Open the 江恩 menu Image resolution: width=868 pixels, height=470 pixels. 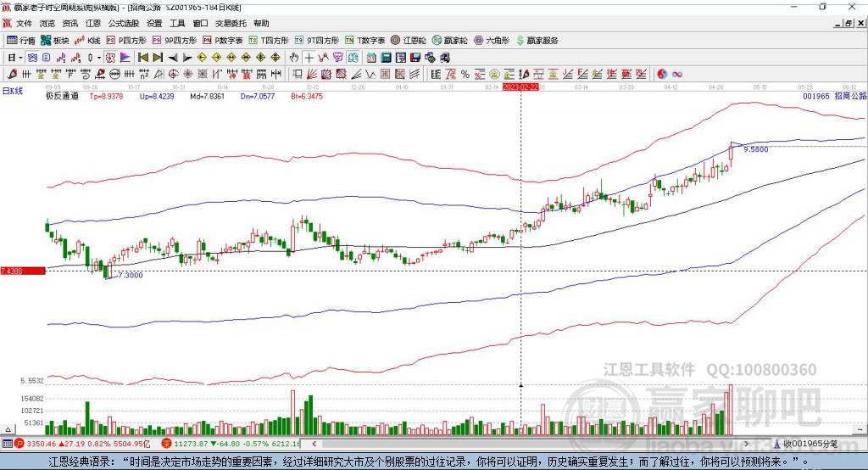pos(93,23)
